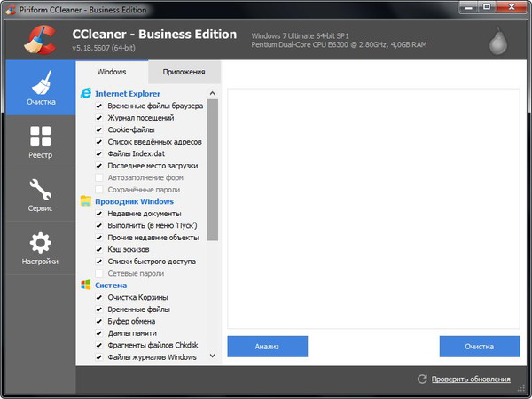532x399 pixels.
Task: Click the options list scrollbar thumb
Action: point(213,169)
